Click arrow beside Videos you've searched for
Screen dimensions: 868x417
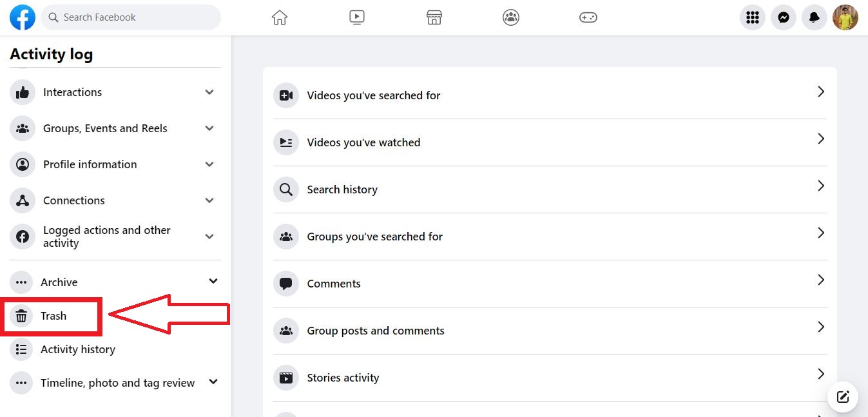821,92
